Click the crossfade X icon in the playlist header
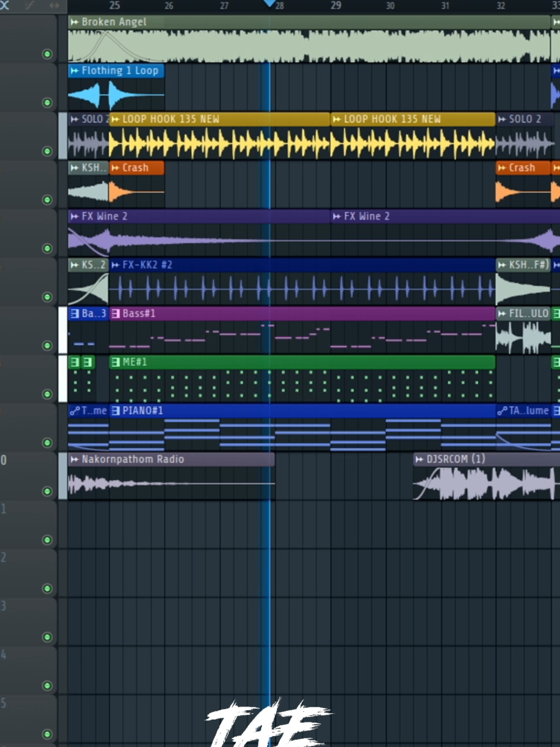The height and width of the screenshot is (747, 560). click(x=4, y=5)
